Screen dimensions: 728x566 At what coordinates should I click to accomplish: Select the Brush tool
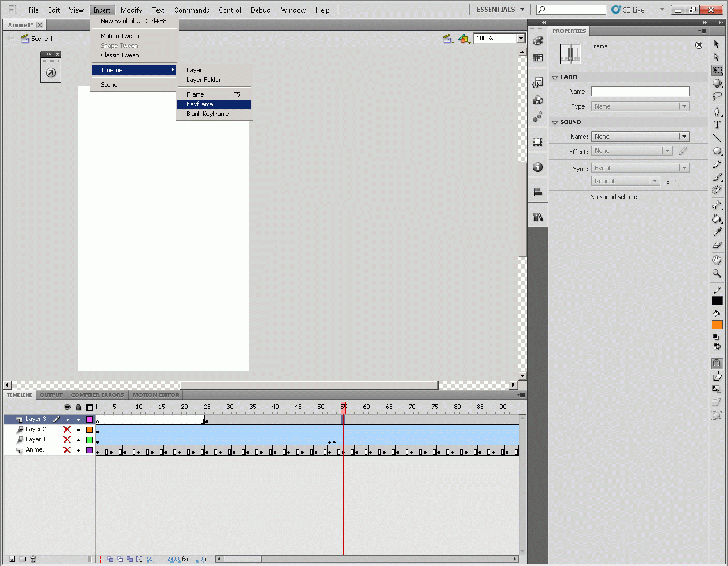point(717,177)
